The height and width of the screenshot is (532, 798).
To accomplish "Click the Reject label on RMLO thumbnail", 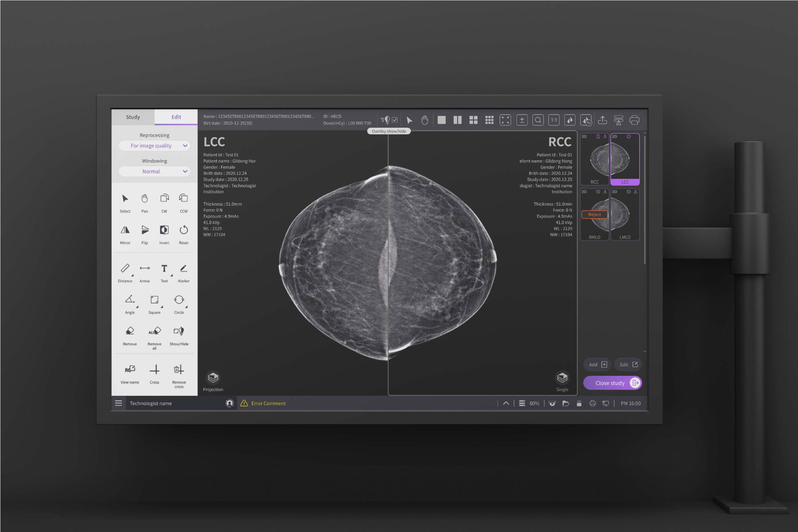I will pos(595,215).
